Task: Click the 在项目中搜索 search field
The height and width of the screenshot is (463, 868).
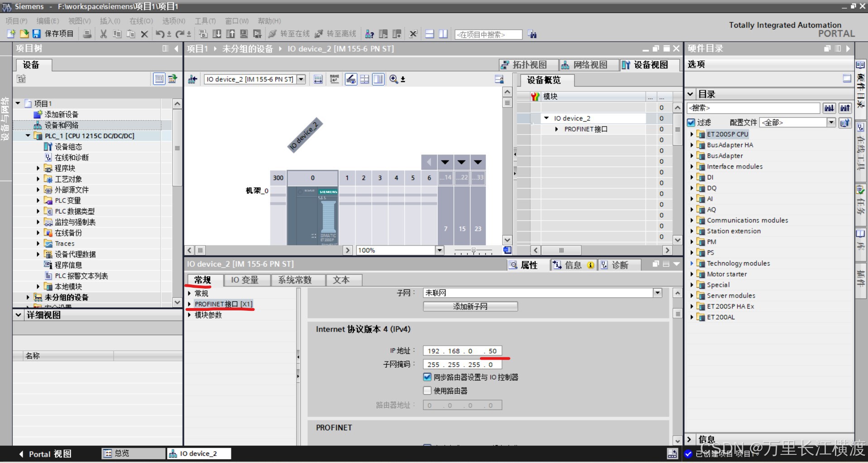Action: click(x=488, y=34)
